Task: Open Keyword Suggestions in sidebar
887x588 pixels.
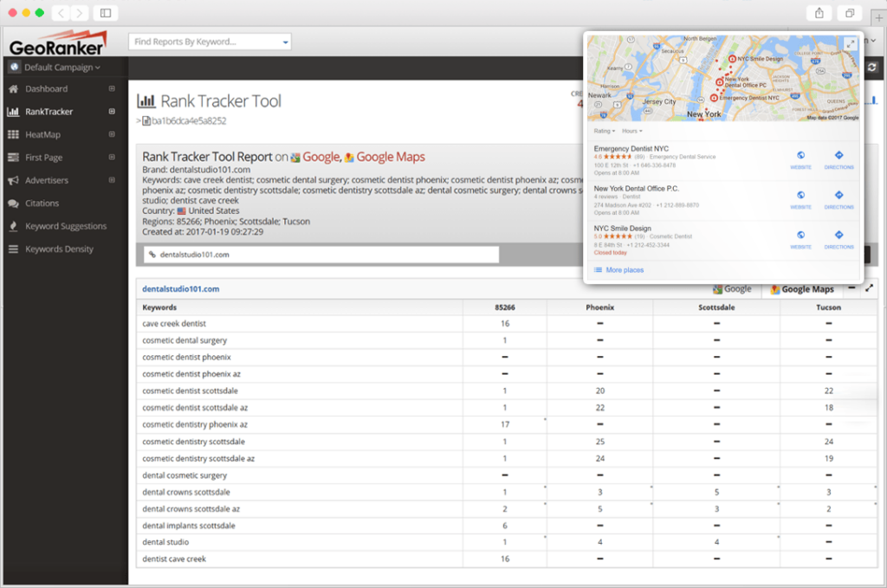Action: pyautogui.click(x=65, y=226)
